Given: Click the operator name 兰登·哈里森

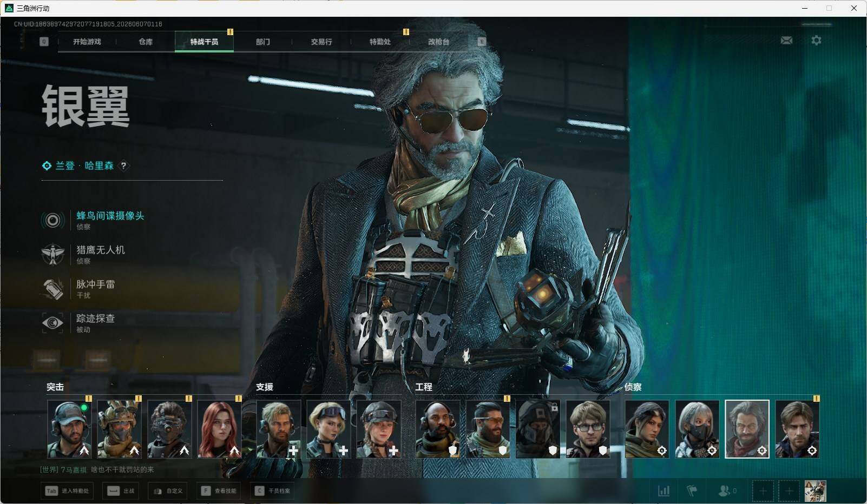Looking at the screenshot, I should [84, 166].
